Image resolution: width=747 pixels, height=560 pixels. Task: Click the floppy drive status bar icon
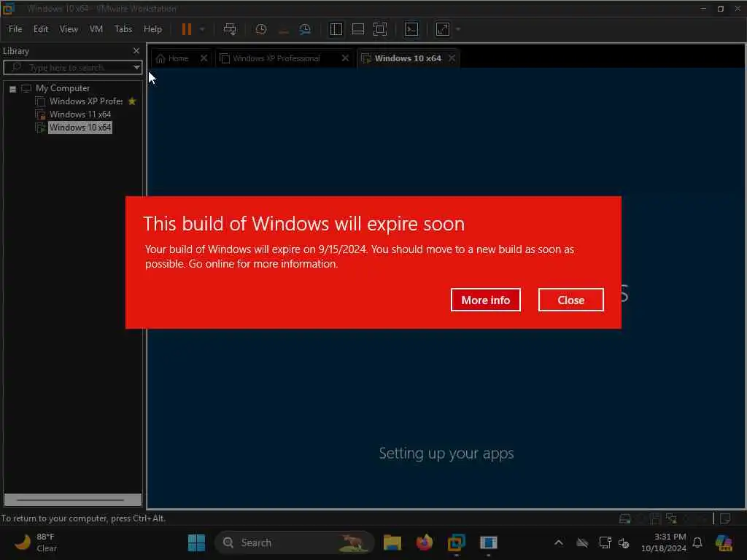pyautogui.click(x=656, y=518)
